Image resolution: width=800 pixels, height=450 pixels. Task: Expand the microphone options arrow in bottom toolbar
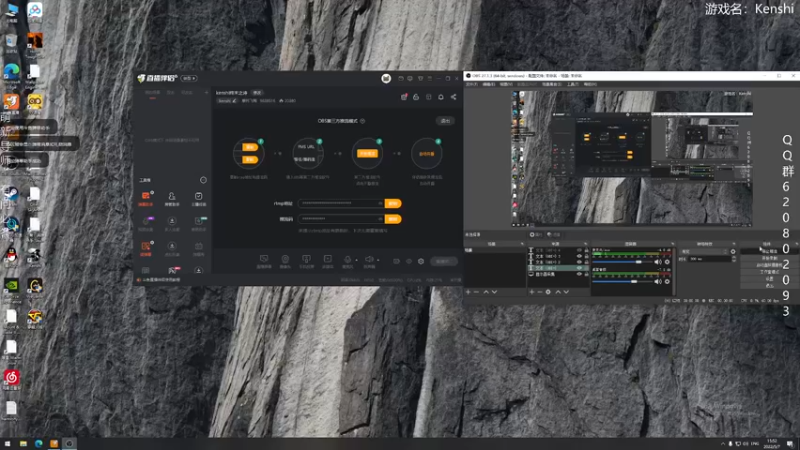tap(356, 260)
